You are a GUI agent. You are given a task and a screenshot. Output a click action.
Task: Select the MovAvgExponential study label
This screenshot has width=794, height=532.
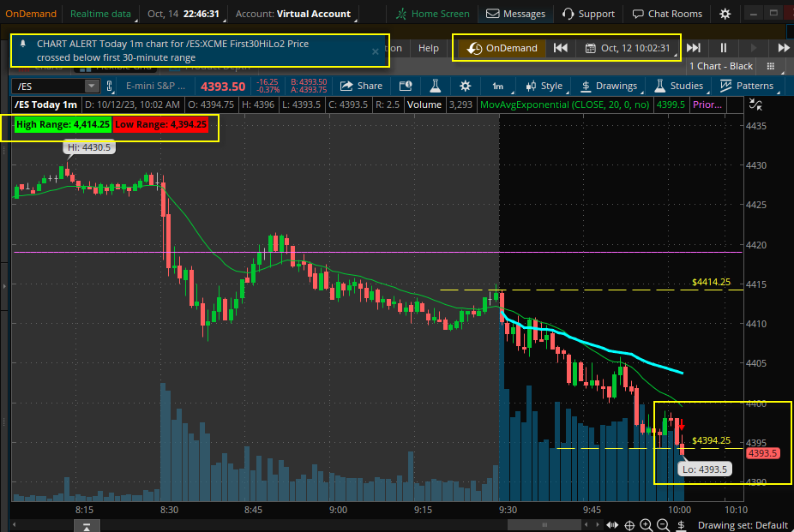pyautogui.click(x=564, y=105)
